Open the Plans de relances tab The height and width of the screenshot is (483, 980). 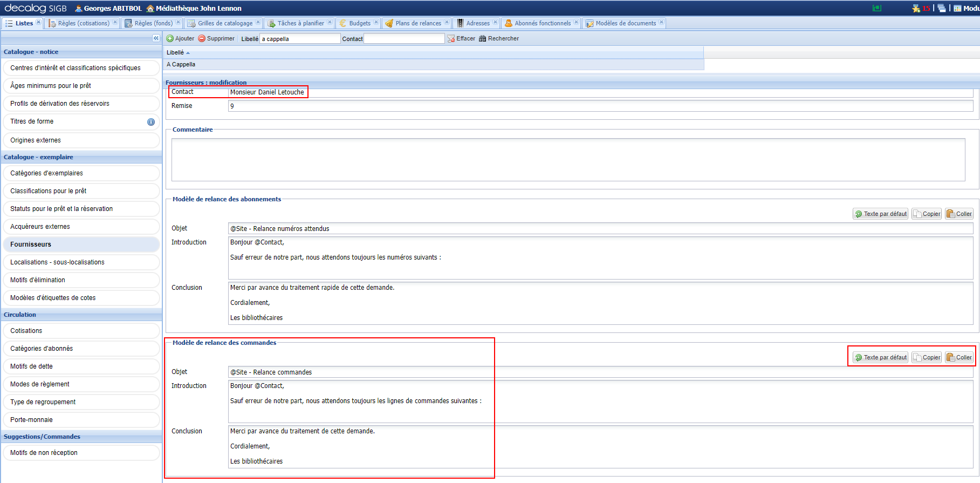[x=418, y=23]
